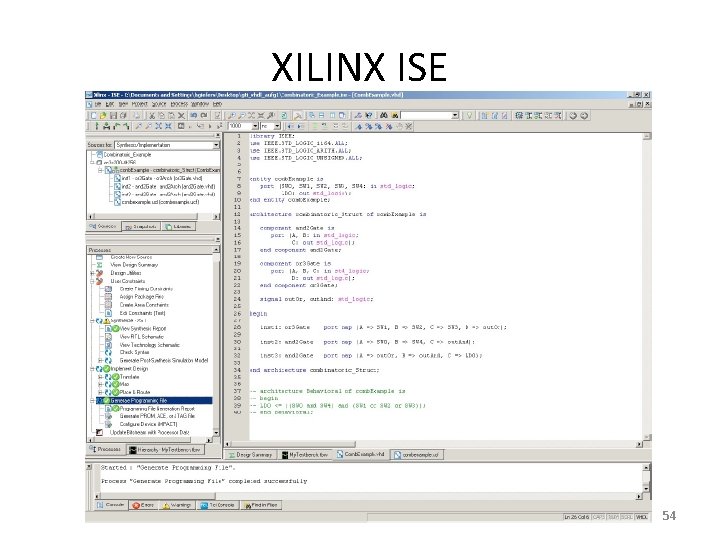Open the Edit menu
The width and height of the screenshot is (720, 540).
point(110,104)
